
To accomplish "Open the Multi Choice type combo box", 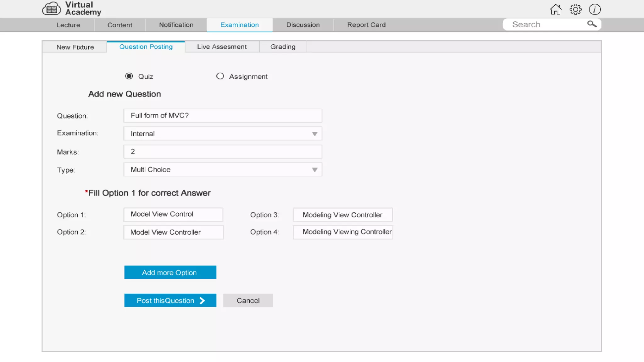I will (217, 170).
